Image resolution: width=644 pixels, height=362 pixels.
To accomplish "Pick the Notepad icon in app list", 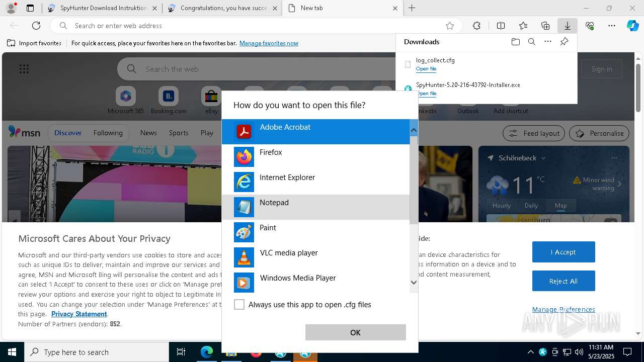I will pos(244,207).
